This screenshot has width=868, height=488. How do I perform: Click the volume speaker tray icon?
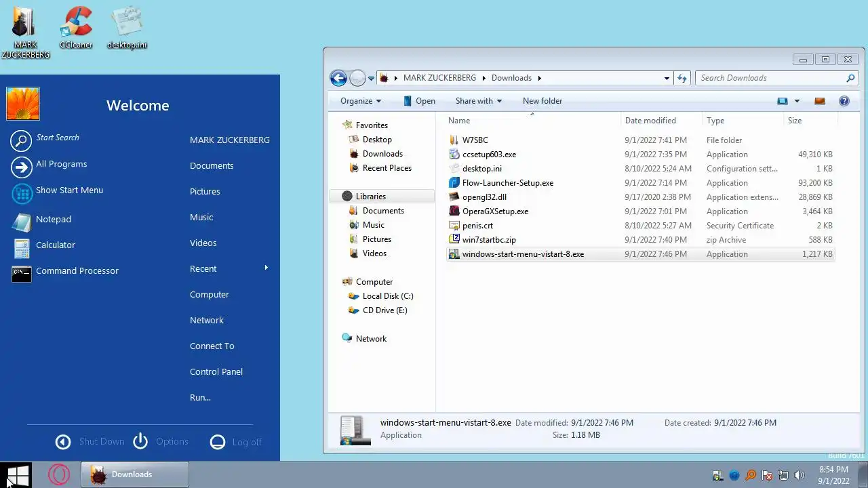[800, 476]
